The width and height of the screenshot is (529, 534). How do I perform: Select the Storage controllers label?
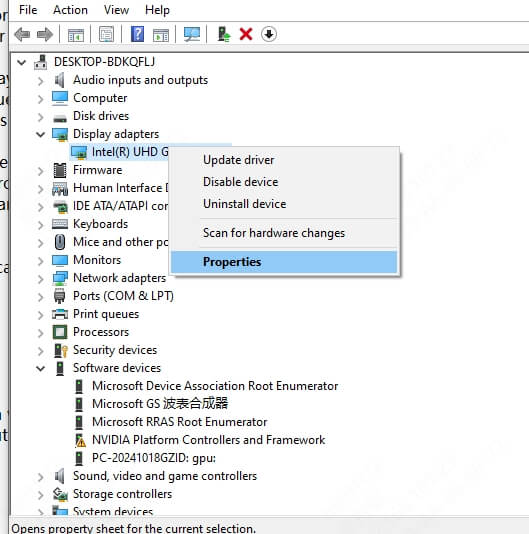coord(123,494)
